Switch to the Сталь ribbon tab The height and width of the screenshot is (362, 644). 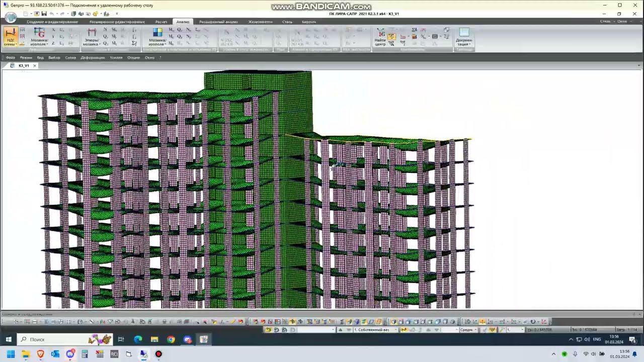pos(287,22)
